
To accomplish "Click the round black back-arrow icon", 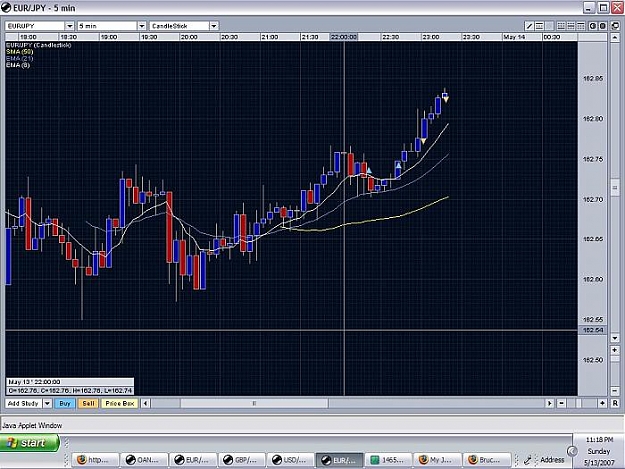I will 593,26.
